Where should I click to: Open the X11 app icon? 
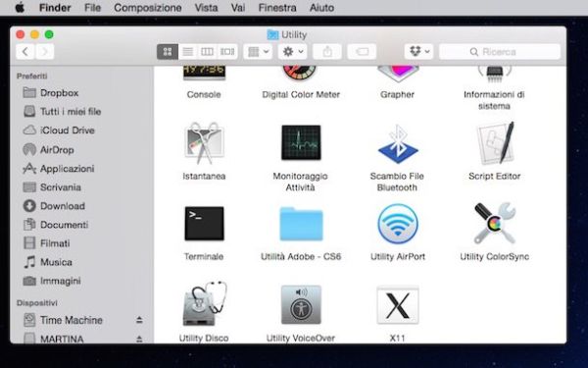(398, 305)
